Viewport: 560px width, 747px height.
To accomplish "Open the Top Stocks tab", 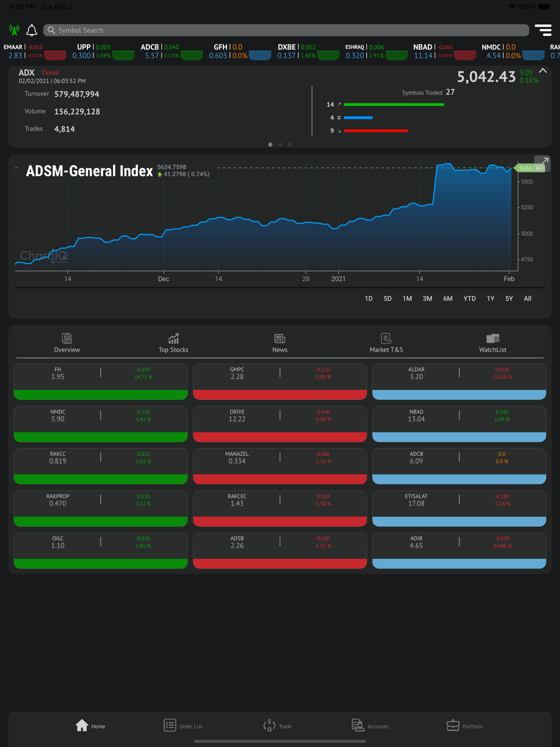I will pos(174,343).
